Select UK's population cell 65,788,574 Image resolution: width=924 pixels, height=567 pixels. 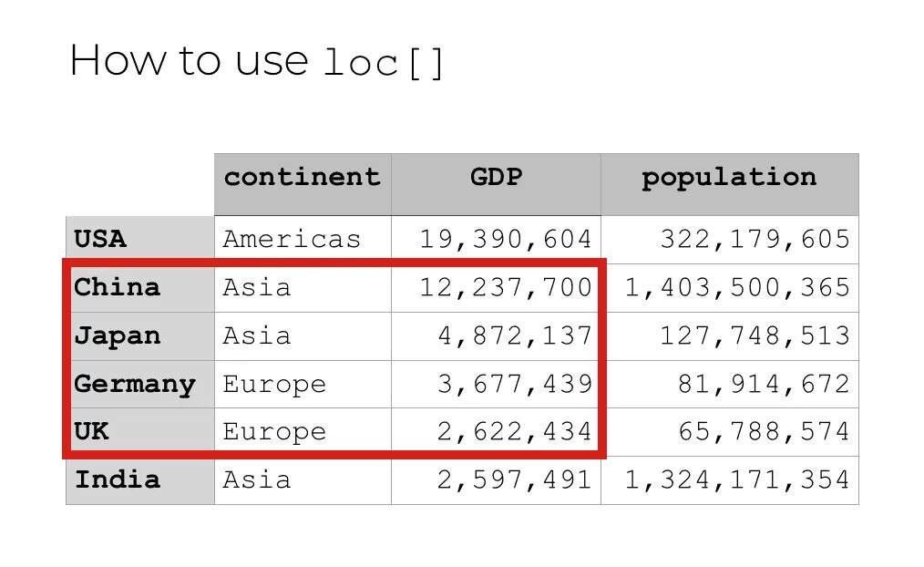764,431
